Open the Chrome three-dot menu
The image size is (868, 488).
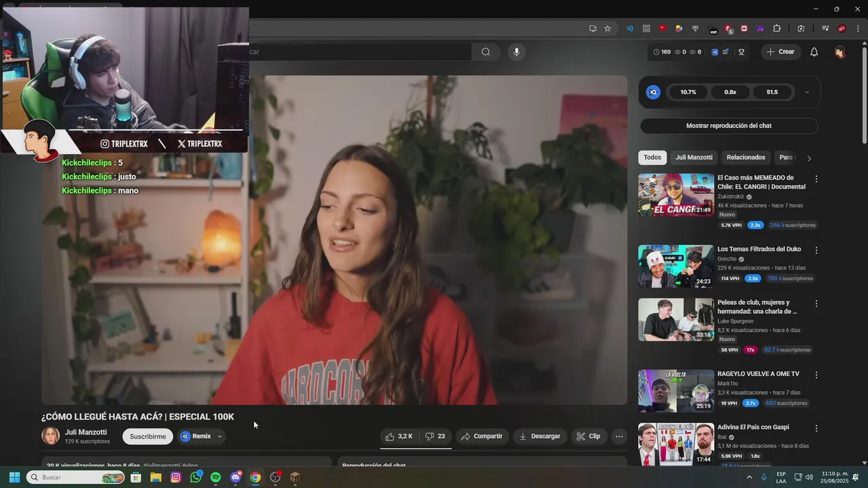click(x=858, y=28)
